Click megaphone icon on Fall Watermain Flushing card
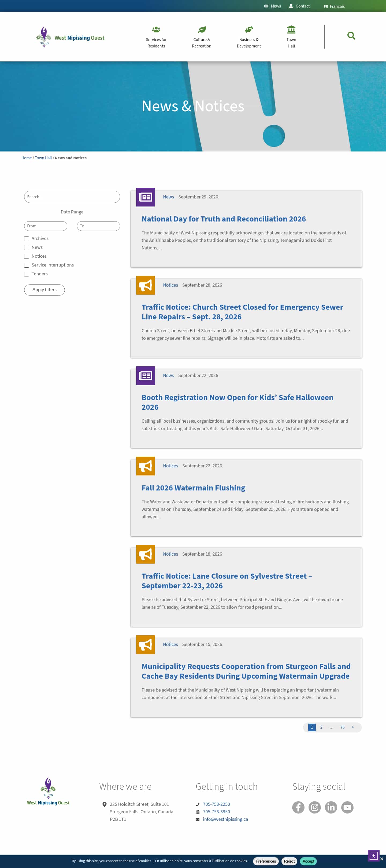Screen dimensions: 386x868 (x=146, y=466)
